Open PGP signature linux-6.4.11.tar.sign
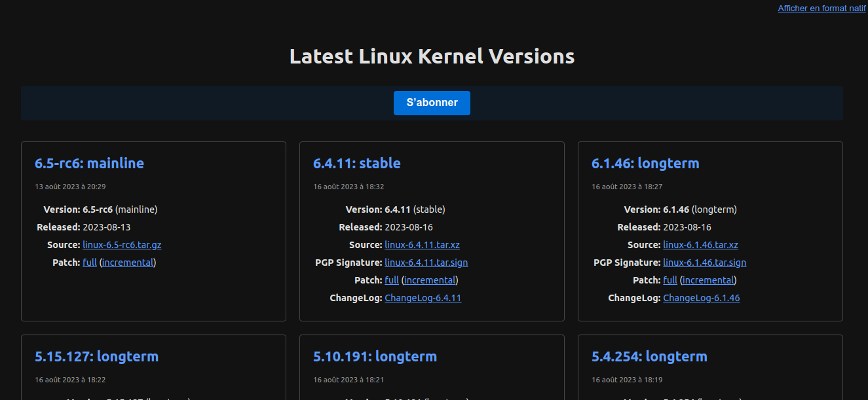This screenshot has width=868, height=400. (426, 263)
